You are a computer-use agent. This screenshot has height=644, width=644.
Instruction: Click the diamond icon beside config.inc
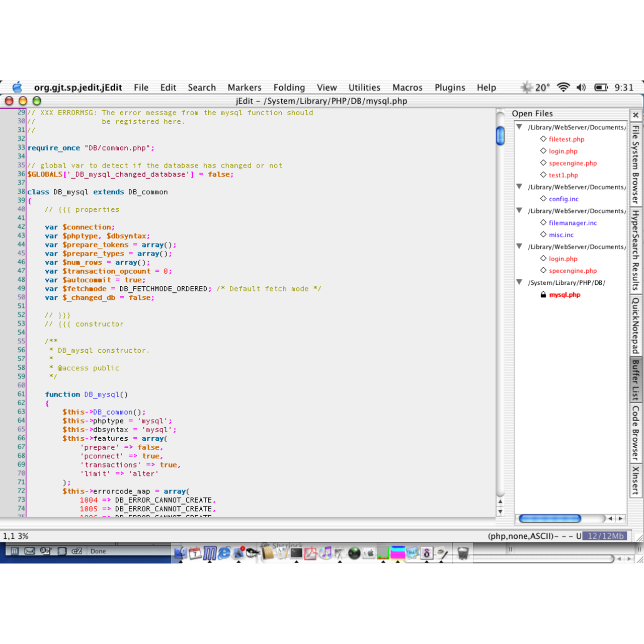543,199
